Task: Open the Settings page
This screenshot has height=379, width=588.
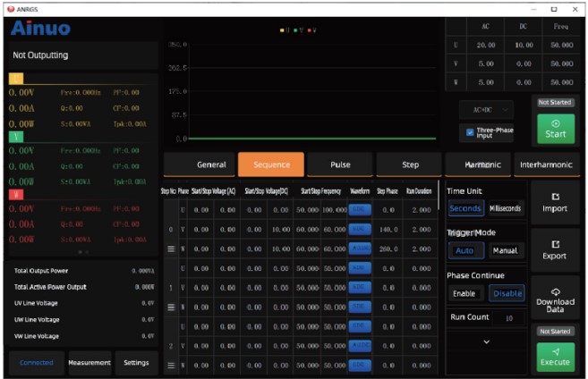Action: [136, 362]
